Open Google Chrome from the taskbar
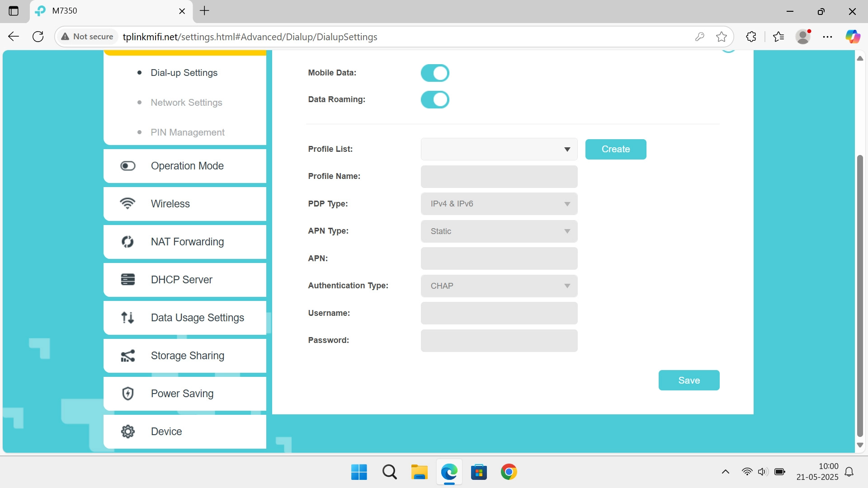868x488 pixels. tap(509, 472)
